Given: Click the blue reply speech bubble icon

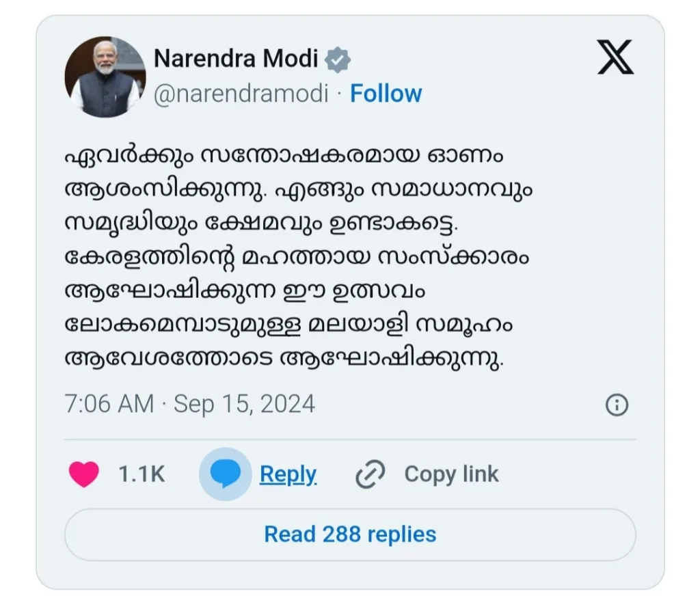Looking at the screenshot, I should pyautogui.click(x=225, y=474).
